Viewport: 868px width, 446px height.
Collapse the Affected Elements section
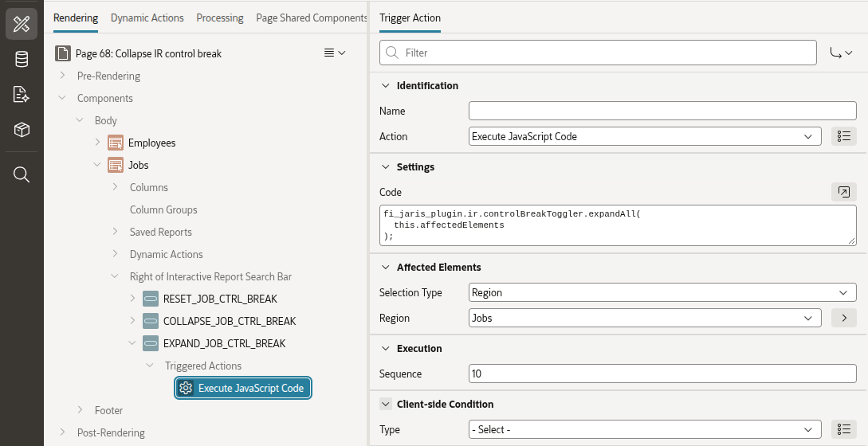[x=386, y=268]
